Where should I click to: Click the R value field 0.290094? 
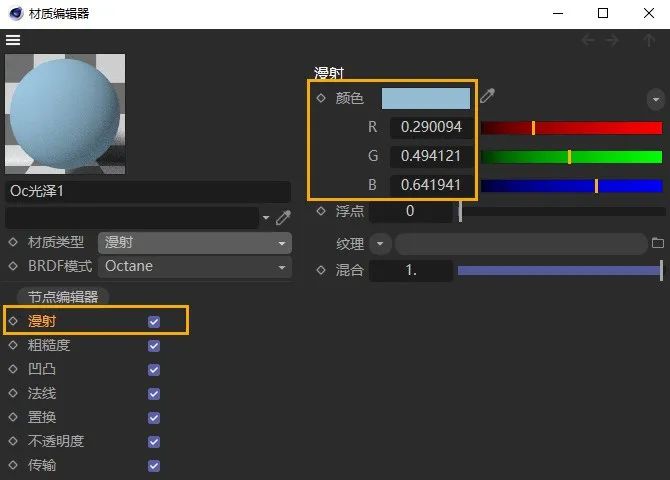click(431, 127)
